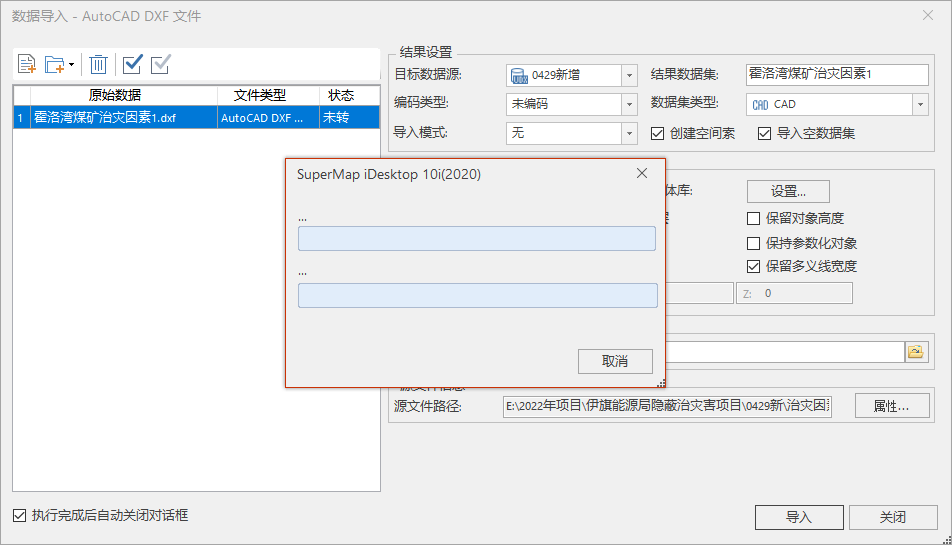
Task: Open the 目标数据源 dropdown
Action: pyautogui.click(x=630, y=75)
